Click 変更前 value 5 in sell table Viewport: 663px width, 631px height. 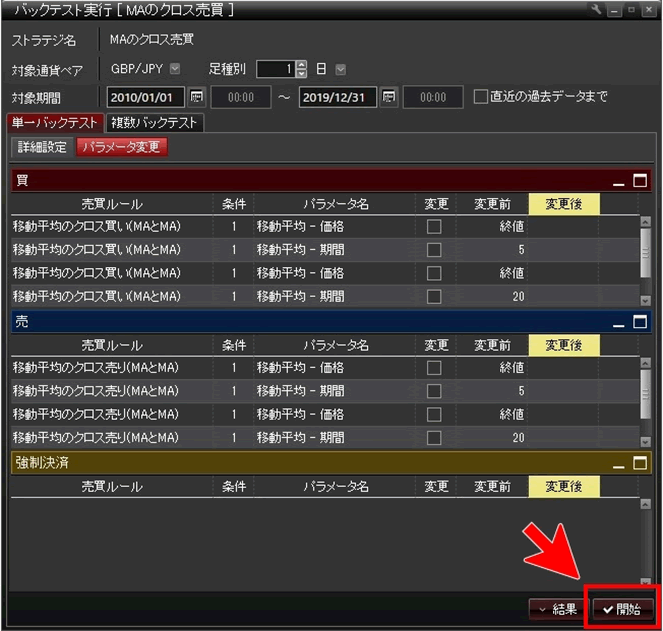[521, 391]
